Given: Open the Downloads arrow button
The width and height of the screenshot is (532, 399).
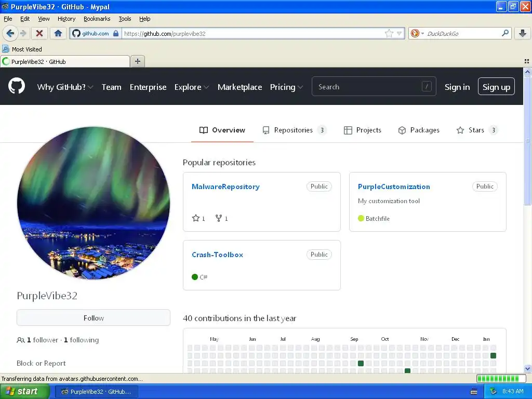Looking at the screenshot, I should (x=523, y=33).
